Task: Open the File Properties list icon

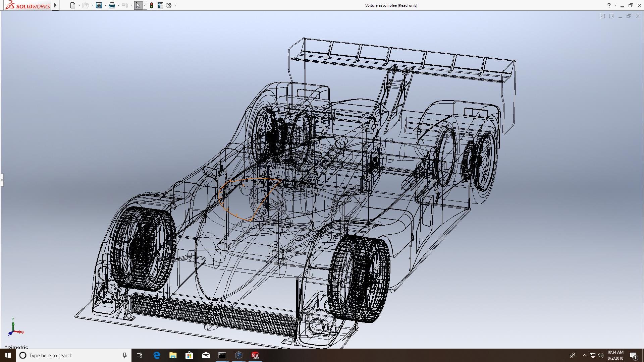Action: (x=160, y=5)
